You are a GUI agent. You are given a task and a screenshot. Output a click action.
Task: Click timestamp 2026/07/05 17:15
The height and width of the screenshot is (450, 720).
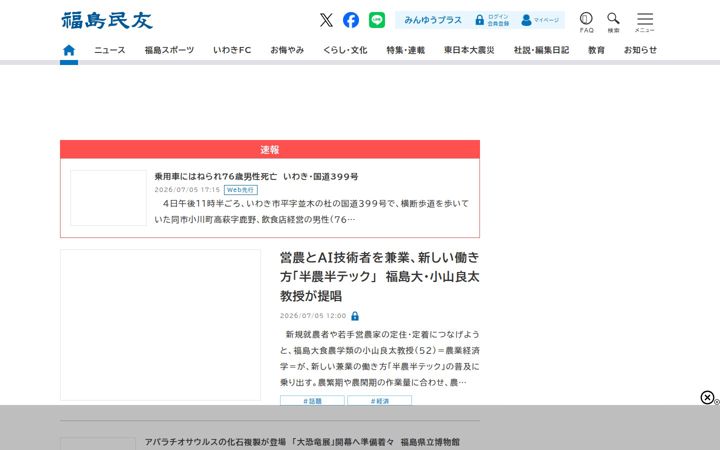187,190
